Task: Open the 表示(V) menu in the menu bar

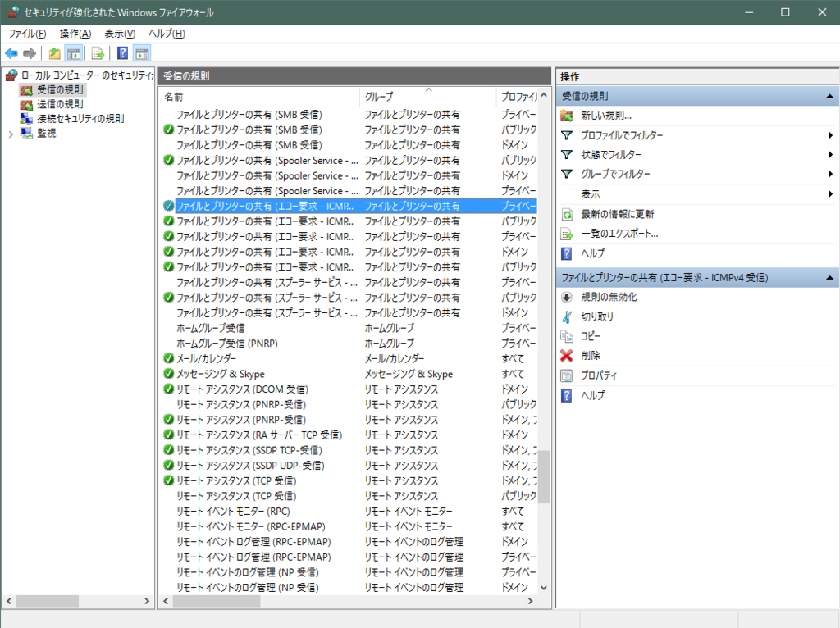Action: pyautogui.click(x=120, y=34)
